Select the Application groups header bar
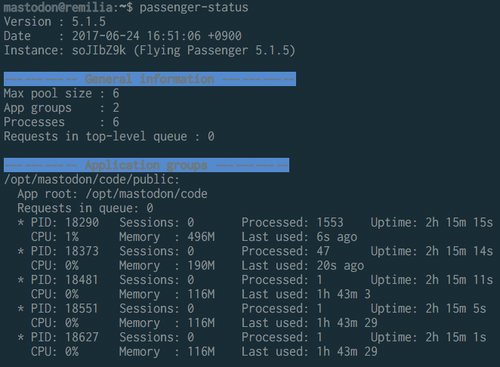Image resolution: width=500 pixels, height=367 pixels. click(x=146, y=165)
